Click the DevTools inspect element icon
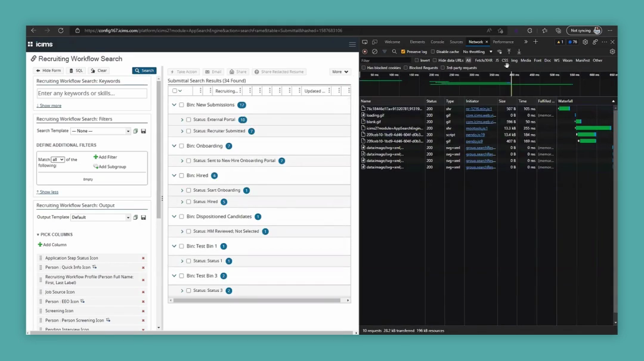Viewport: 644px width, 361px height. pos(365,42)
